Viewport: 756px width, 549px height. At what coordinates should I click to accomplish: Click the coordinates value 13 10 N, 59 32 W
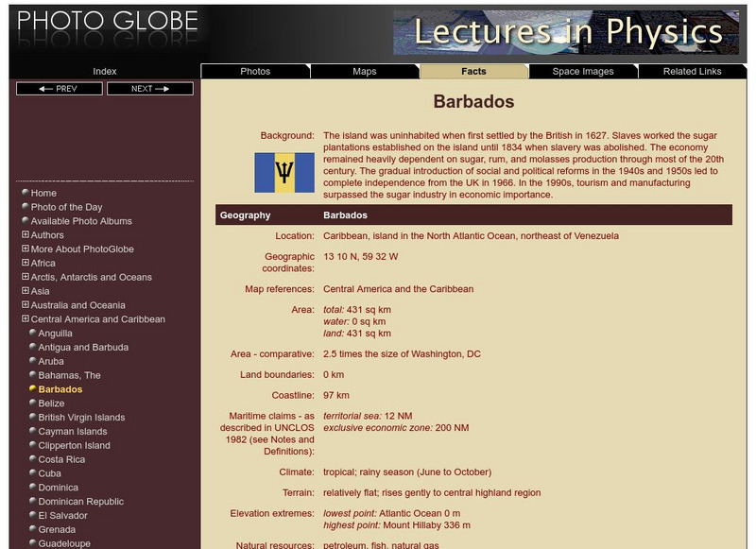coord(361,256)
